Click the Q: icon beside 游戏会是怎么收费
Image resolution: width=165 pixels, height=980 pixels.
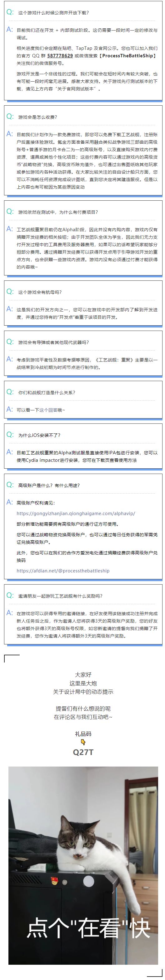[x=10, y=117]
